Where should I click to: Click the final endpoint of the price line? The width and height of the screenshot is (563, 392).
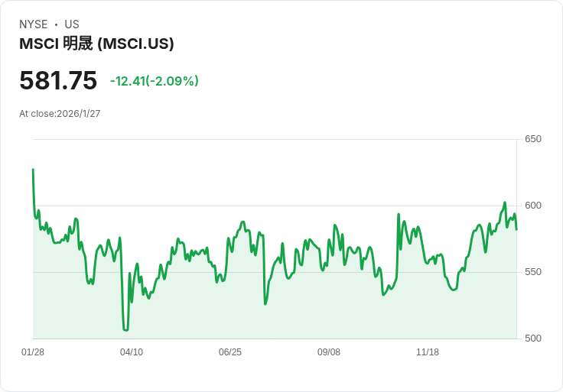click(x=516, y=228)
